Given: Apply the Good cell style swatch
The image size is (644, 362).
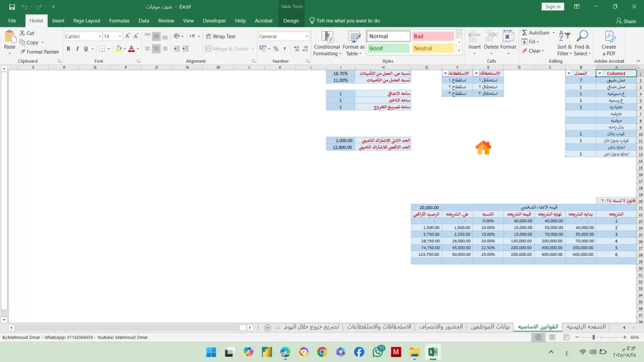Looking at the screenshot, I should point(388,48).
